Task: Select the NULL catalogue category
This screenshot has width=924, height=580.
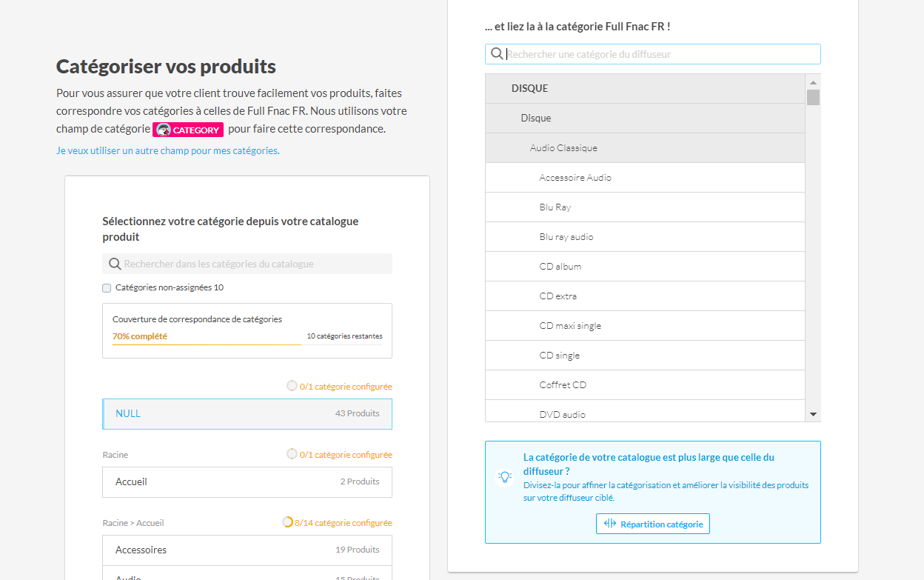Action: pyautogui.click(x=247, y=414)
